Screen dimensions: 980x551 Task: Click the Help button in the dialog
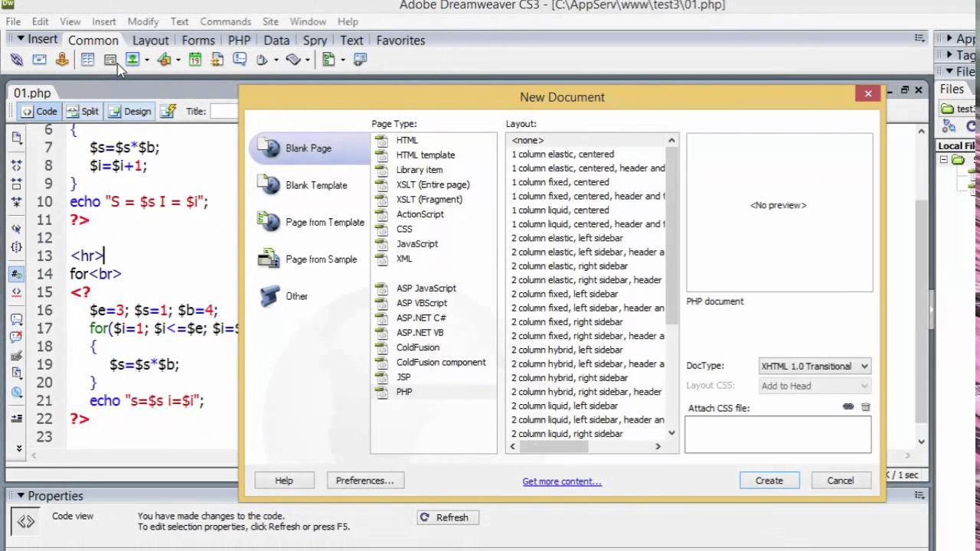(x=284, y=481)
